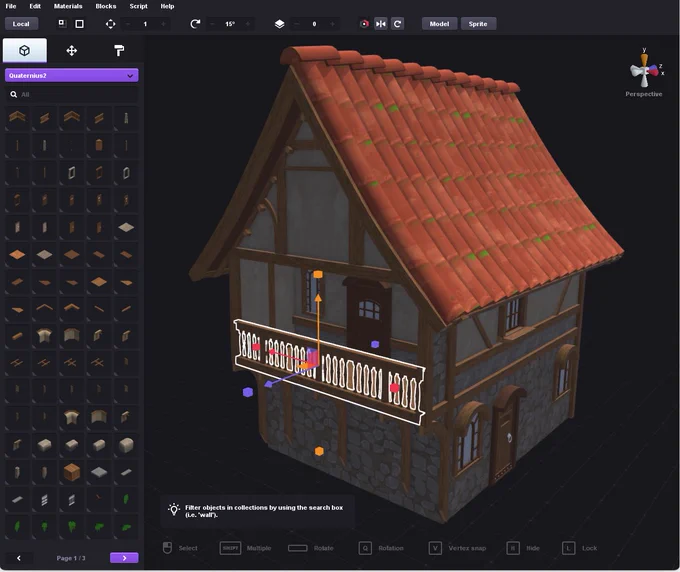This screenshot has height=572, width=680.
Task: Decrease the move snap value of 1
Action: (128, 24)
